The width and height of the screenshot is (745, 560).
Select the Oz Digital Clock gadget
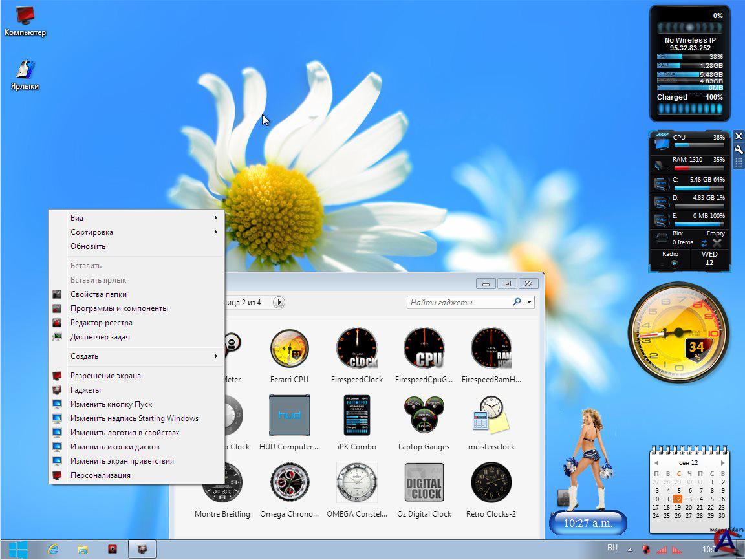pyautogui.click(x=424, y=483)
